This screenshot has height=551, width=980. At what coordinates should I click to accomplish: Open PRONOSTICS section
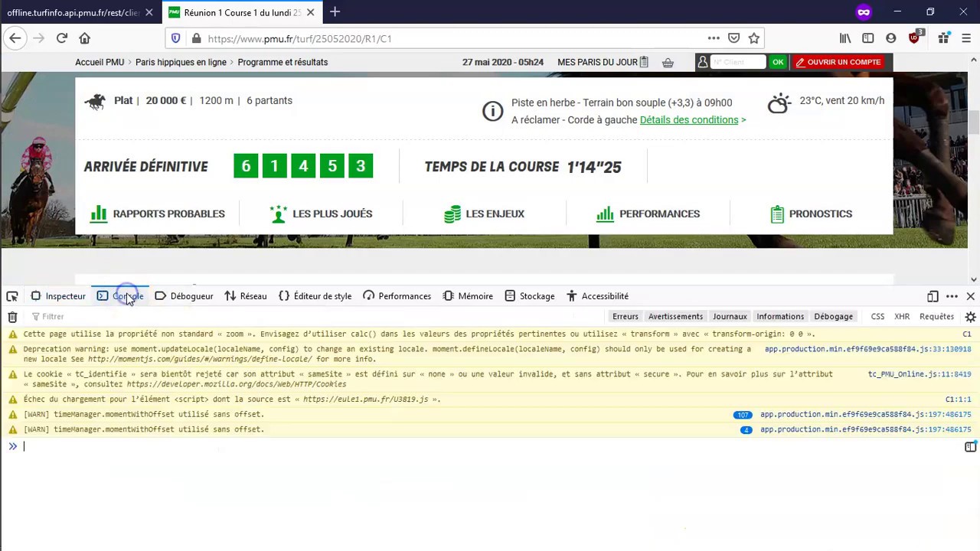click(812, 214)
